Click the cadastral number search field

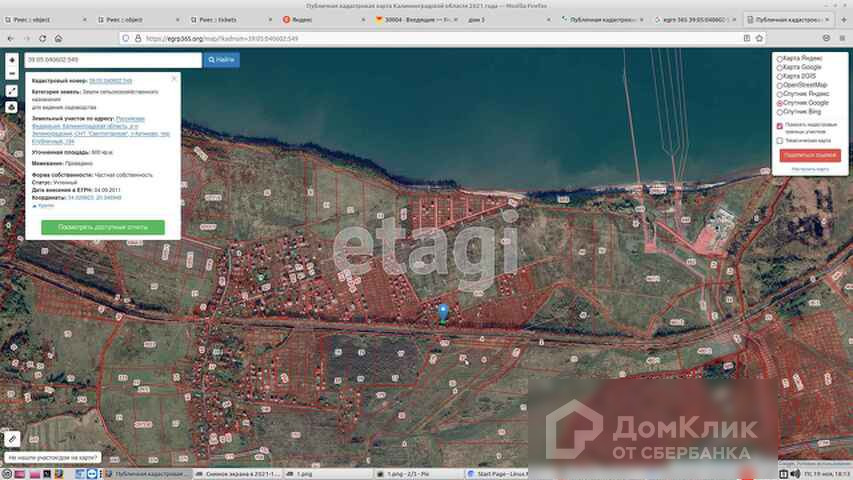click(x=113, y=60)
